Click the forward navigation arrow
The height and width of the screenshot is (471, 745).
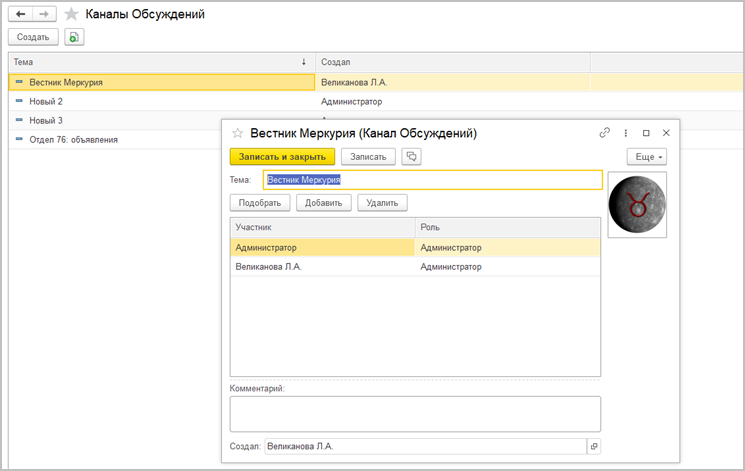44,14
